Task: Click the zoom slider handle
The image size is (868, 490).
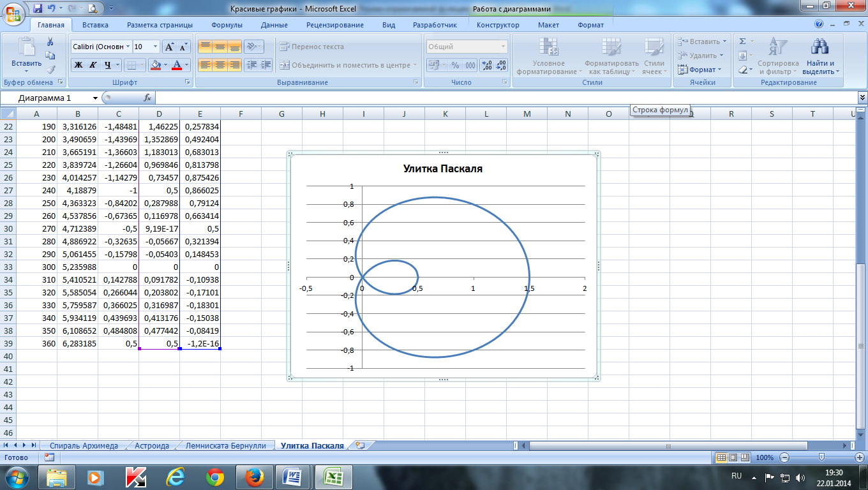Action: pyautogui.click(x=821, y=457)
